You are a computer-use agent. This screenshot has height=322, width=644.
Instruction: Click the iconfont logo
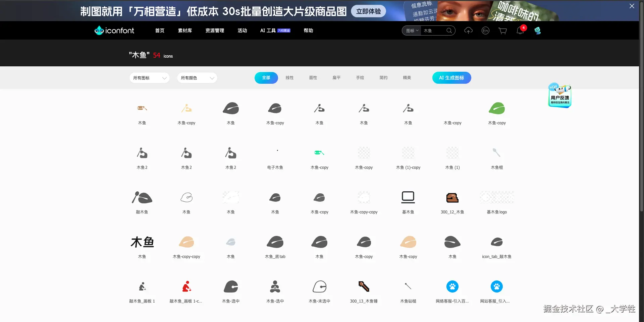(x=114, y=30)
